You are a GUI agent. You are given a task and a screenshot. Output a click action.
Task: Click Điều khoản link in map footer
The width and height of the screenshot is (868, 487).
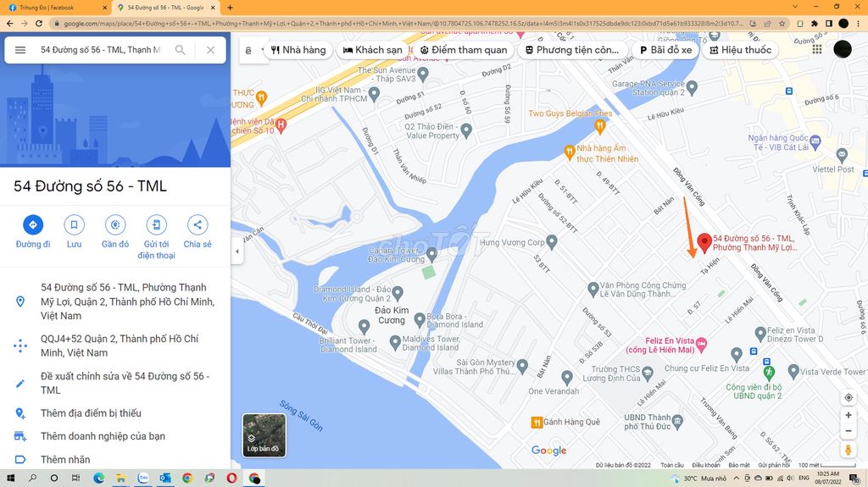coord(706,466)
